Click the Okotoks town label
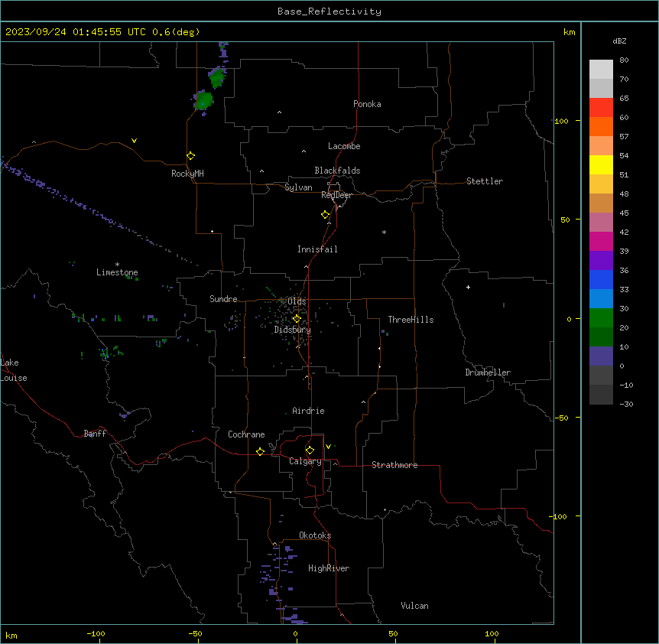659x644 pixels. click(x=315, y=535)
